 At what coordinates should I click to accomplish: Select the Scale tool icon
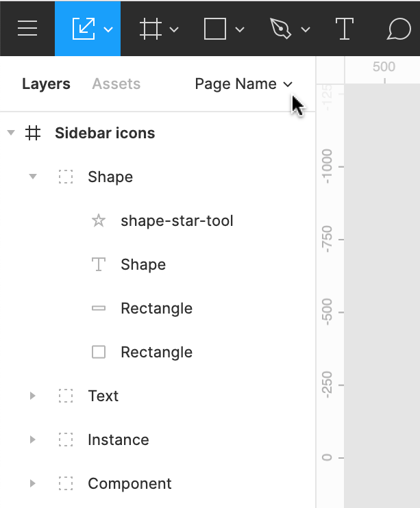83,29
